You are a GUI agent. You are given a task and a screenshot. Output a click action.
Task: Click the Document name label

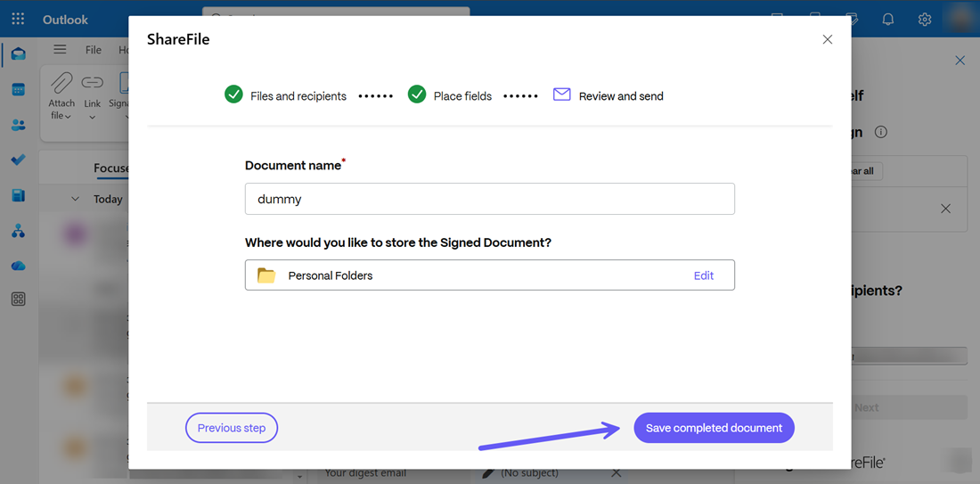[x=293, y=166]
